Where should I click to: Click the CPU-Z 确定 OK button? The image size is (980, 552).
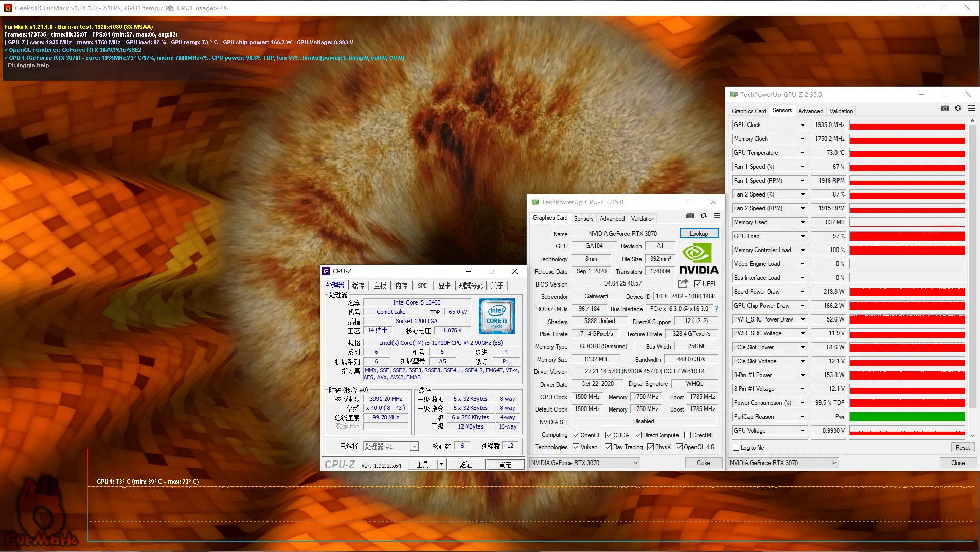click(x=505, y=465)
